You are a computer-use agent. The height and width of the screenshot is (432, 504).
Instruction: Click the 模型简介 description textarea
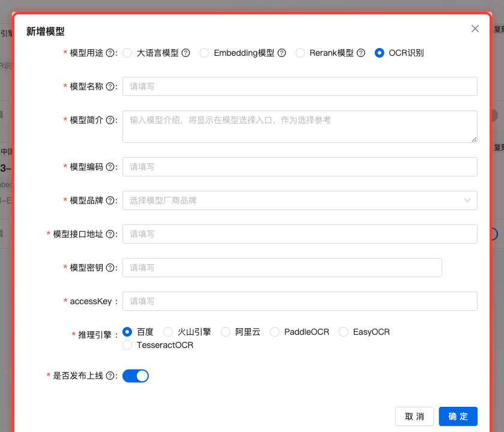[270, 126]
